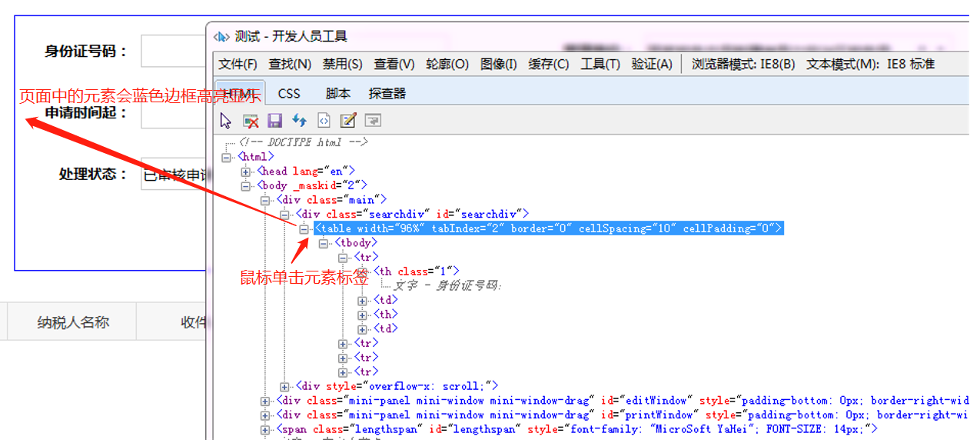This screenshot has width=980, height=443.
Task: Collapse the <tbody> element node
Action: pyautogui.click(x=324, y=242)
